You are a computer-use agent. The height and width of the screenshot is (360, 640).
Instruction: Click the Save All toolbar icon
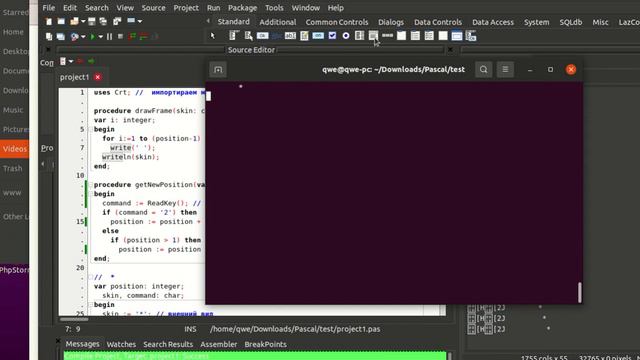tap(103, 21)
